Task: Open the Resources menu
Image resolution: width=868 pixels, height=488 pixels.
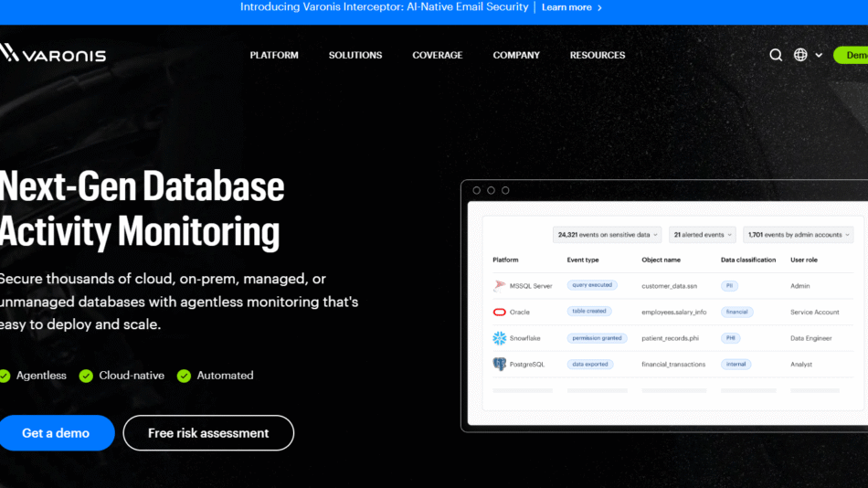Action: click(598, 55)
